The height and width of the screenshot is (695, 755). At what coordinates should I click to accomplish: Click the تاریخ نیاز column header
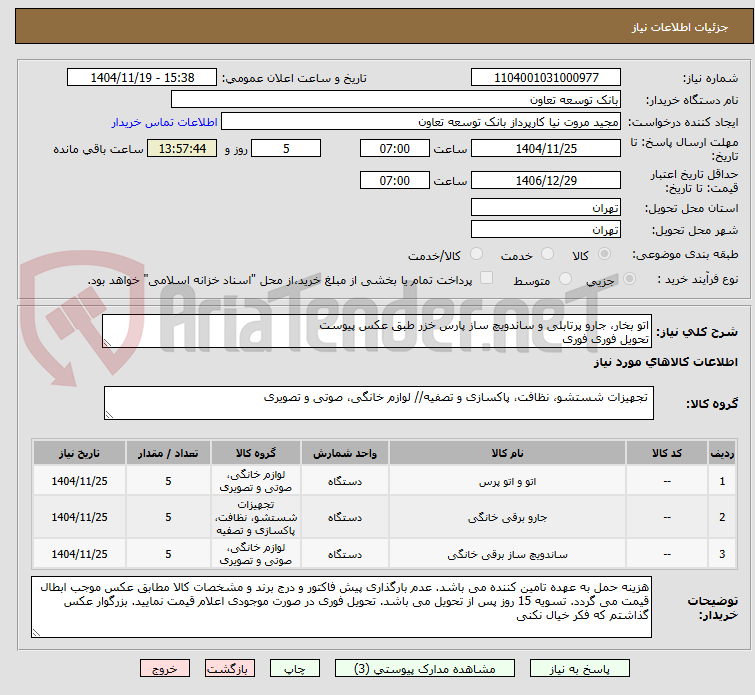(79, 453)
